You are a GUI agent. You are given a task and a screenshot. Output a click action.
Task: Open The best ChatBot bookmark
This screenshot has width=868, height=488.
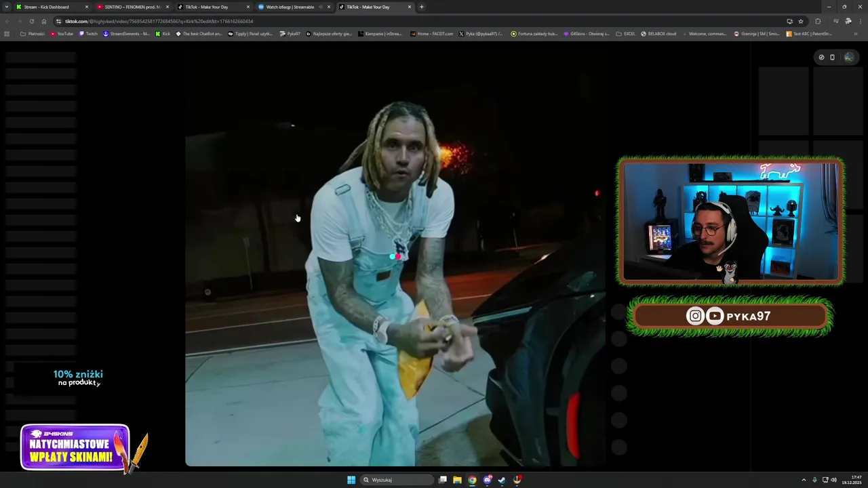pos(199,33)
